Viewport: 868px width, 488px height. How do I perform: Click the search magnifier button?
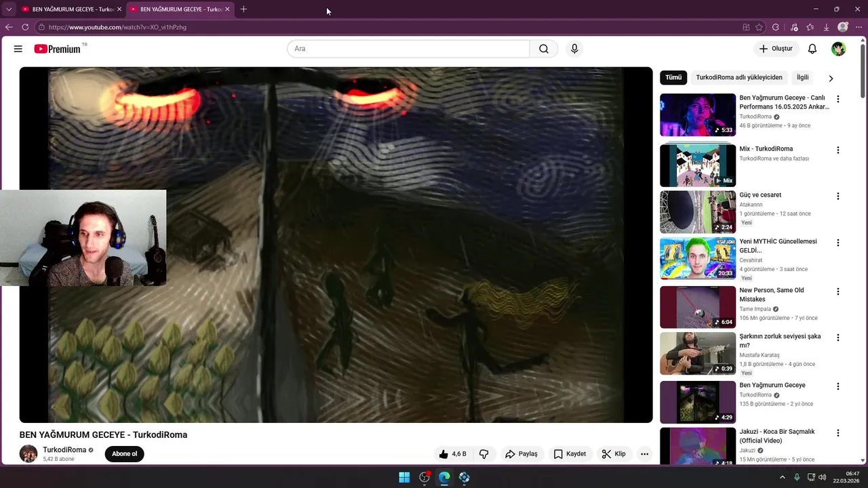click(x=544, y=49)
